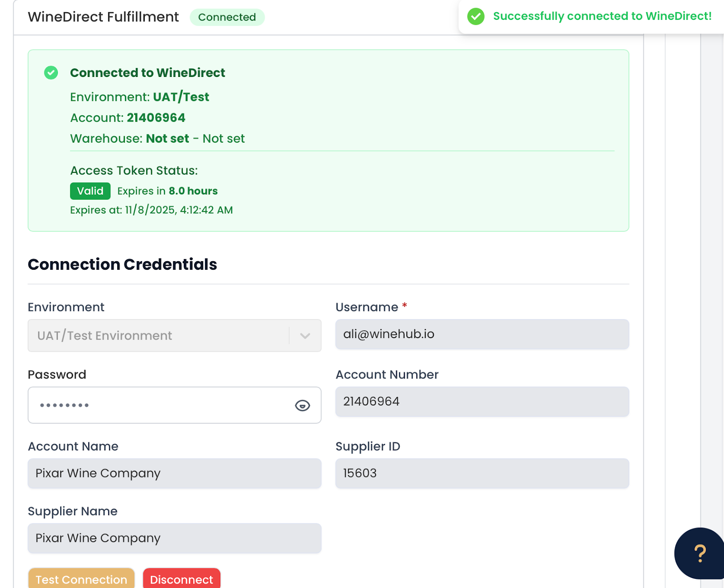Image resolution: width=724 pixels, height=588 pixels.
Task: Focus the Username input field
Action: pyautogui.click(x=482, y=334)
